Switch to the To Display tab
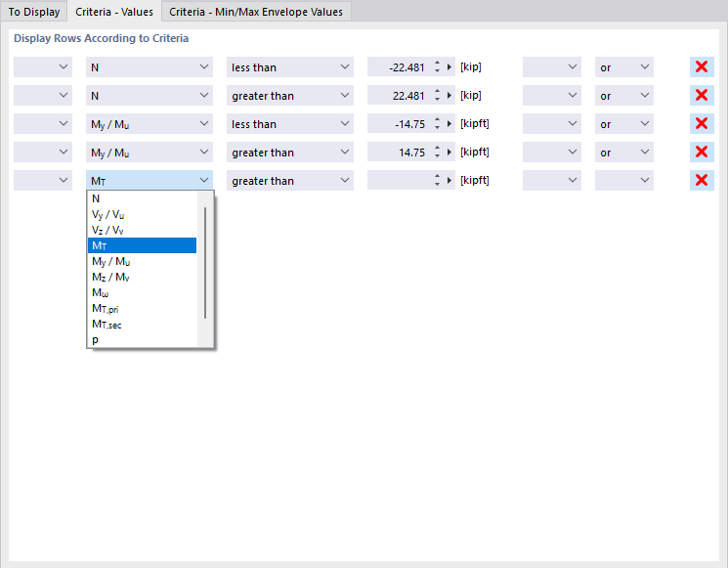The image size is (728, 568). (34, 12)
